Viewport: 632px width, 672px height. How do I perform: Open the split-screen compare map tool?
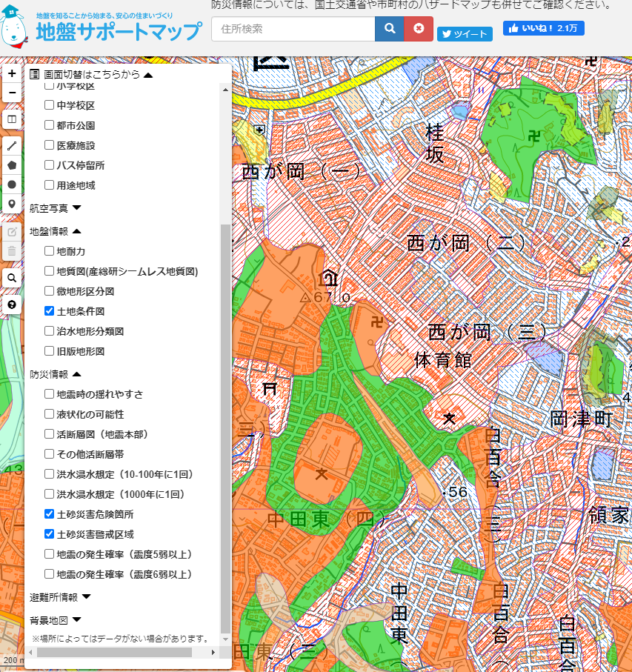[12, 119]
